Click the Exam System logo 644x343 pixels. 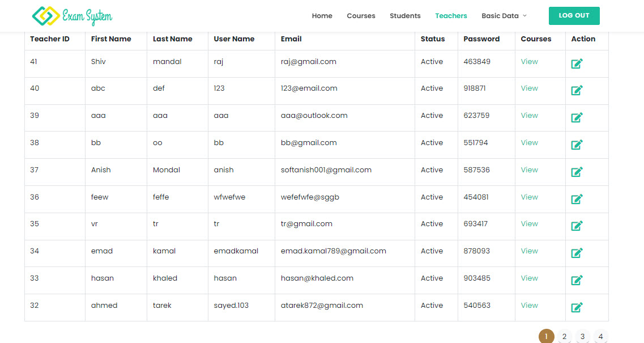click(72, 16)
